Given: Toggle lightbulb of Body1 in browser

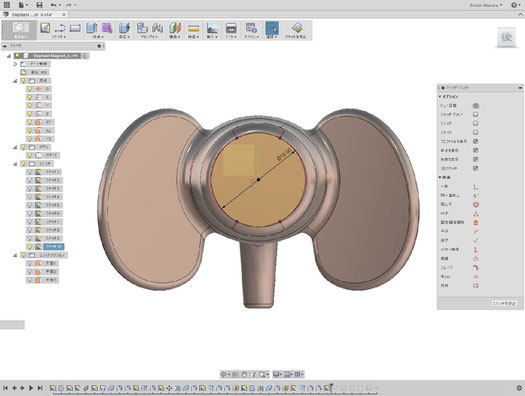Looking at the screenshot, I should (30, 155).
